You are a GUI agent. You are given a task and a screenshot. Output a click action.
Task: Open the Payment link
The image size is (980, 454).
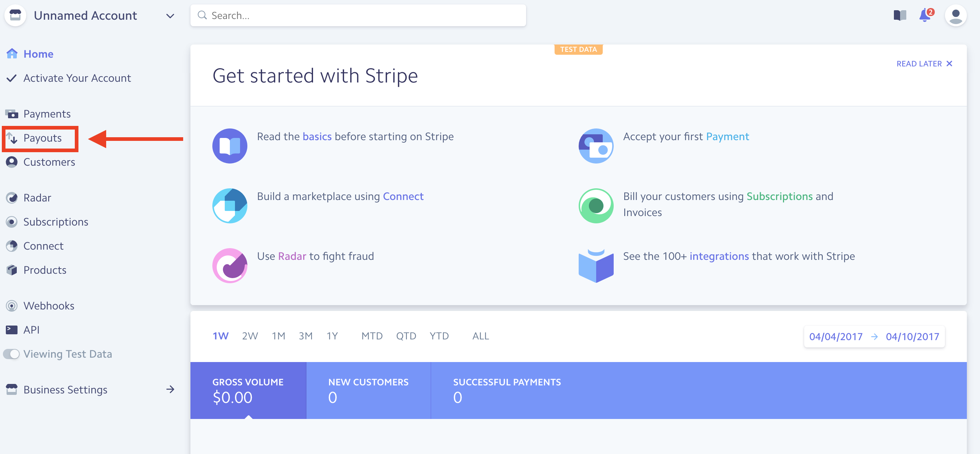click(727, 136)
